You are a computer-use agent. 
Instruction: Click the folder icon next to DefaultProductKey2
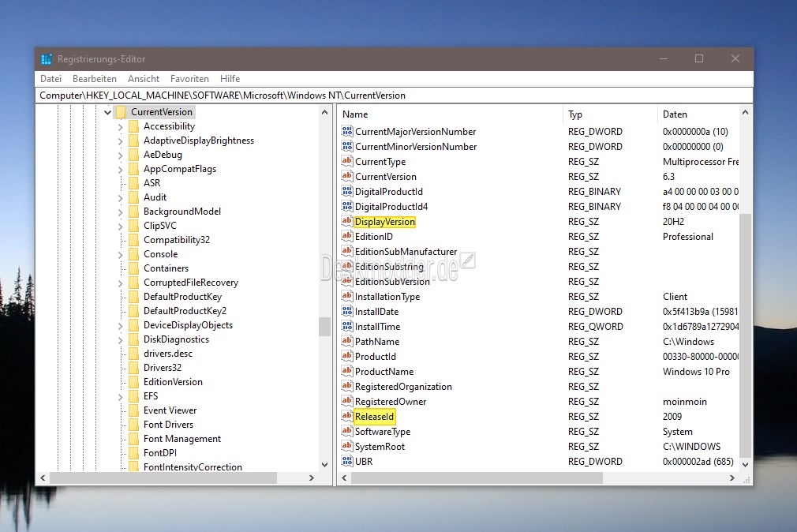133,311
